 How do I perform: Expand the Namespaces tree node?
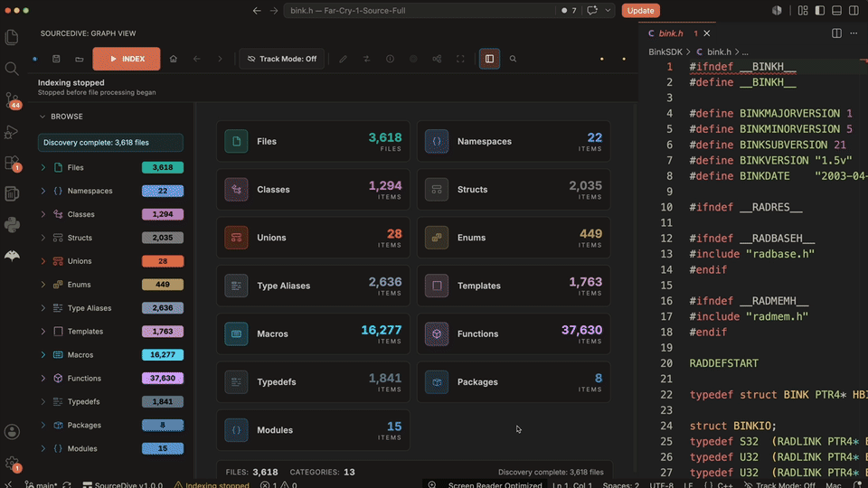pos(43,191)
